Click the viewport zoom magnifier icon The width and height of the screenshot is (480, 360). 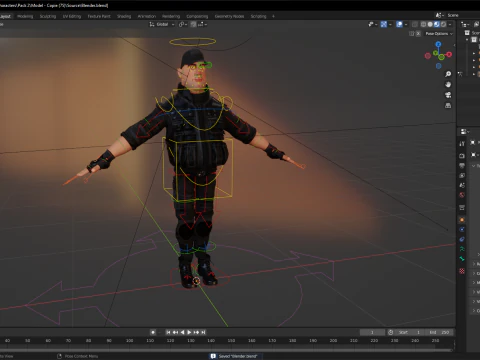tap(448, 74)
